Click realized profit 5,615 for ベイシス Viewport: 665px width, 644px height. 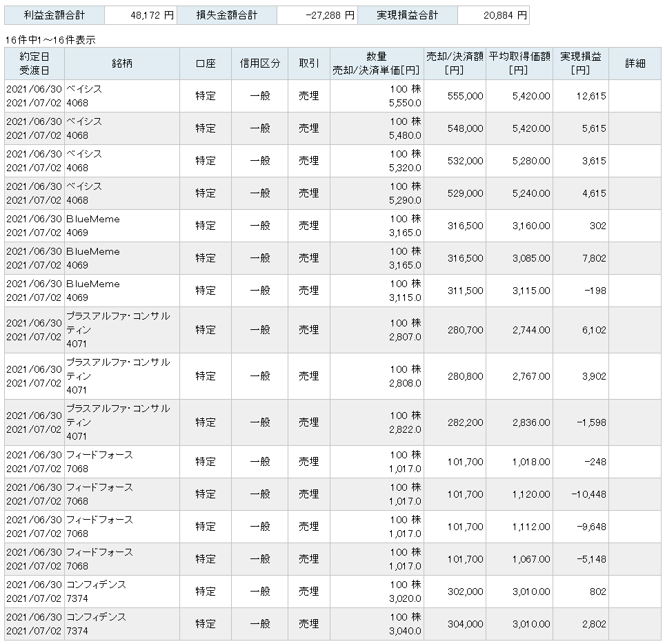(594, 128)
